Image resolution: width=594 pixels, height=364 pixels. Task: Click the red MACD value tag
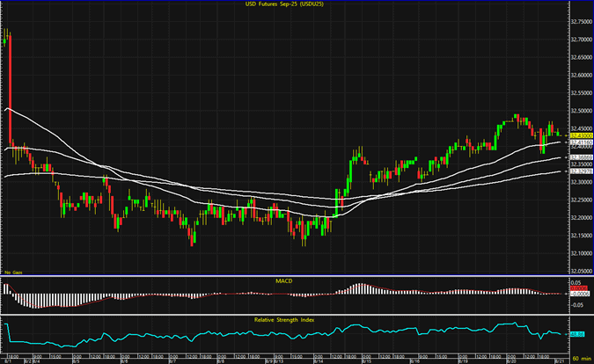(x=581, y=289)
